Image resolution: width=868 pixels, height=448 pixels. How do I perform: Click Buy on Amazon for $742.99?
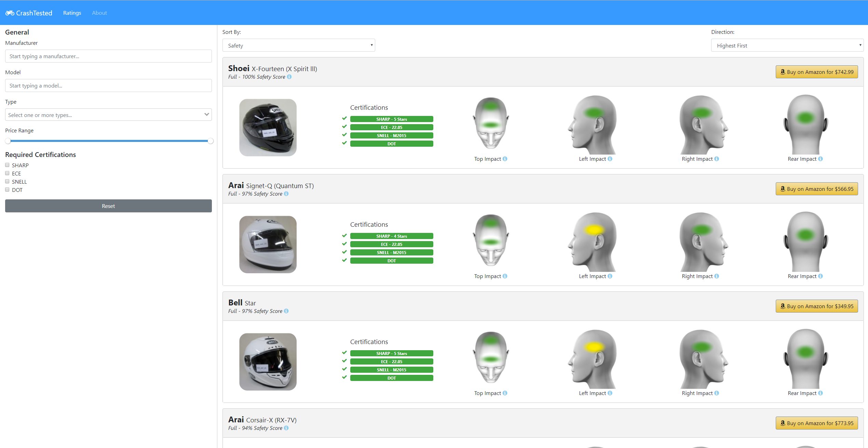[816, 72]
